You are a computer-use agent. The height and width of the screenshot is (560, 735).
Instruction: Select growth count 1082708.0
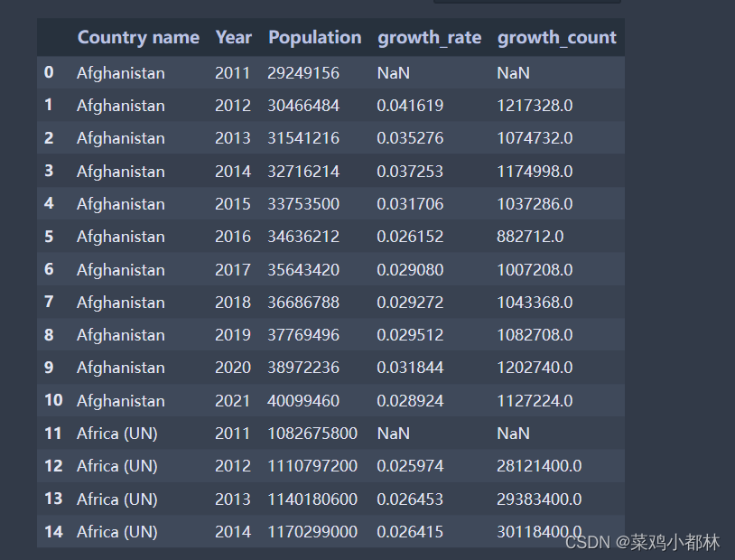point(535,335)
